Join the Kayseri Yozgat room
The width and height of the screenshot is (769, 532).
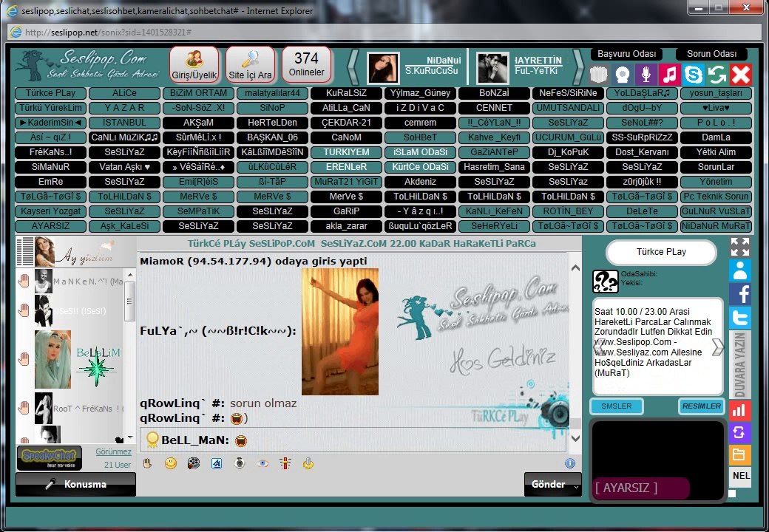tap(50, 211)
